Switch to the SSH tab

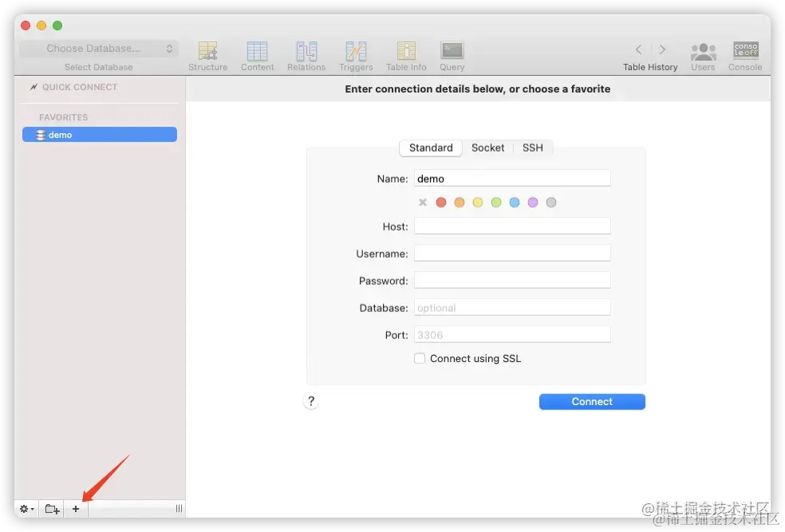[x=532, y=148]
